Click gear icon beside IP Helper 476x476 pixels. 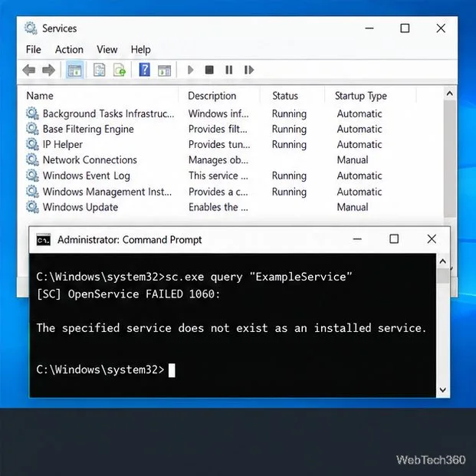click(x=32, y=144)
